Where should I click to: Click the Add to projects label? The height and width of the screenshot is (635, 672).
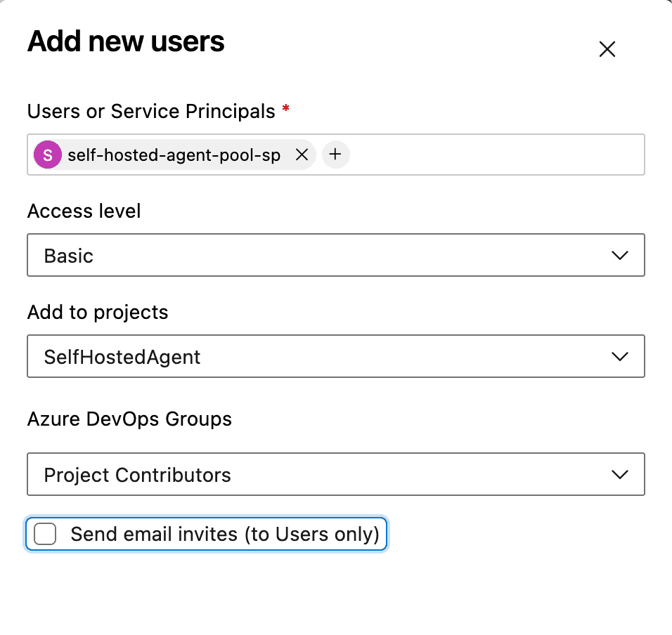[98, 312]
